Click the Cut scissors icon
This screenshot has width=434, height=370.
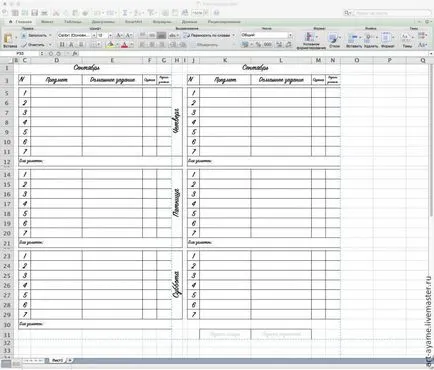click(x=56, y=13)
